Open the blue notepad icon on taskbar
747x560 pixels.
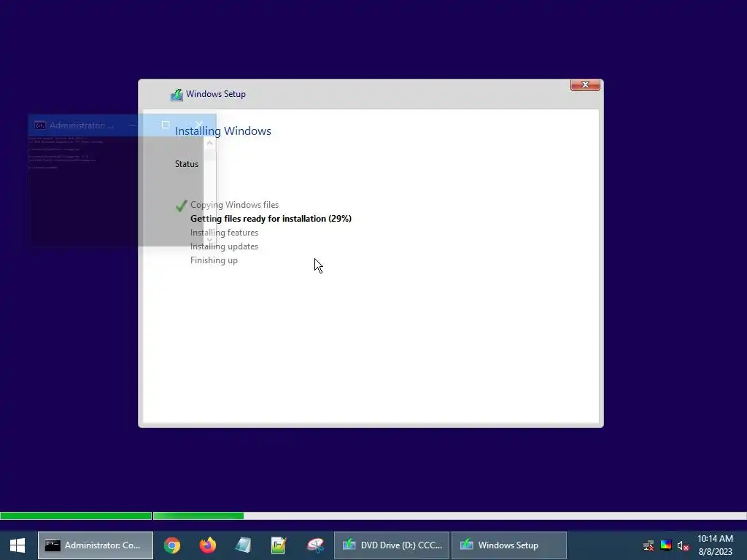244,545
